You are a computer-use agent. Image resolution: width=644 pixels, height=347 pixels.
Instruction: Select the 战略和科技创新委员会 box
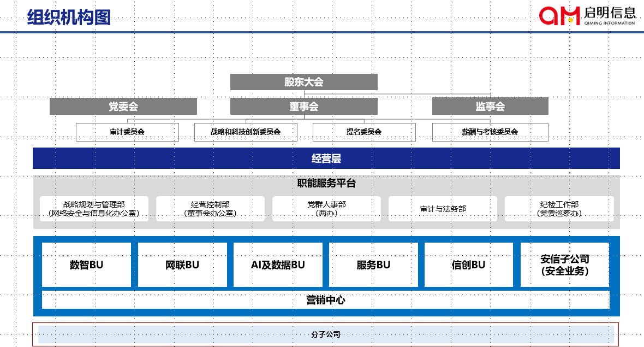[x=246, y=132]
